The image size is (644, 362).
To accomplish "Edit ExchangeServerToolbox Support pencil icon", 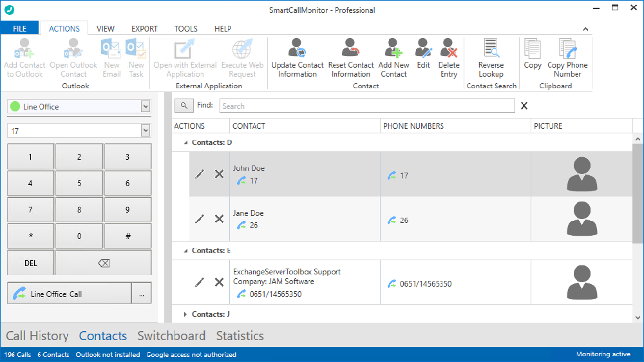I will (200, 282).
